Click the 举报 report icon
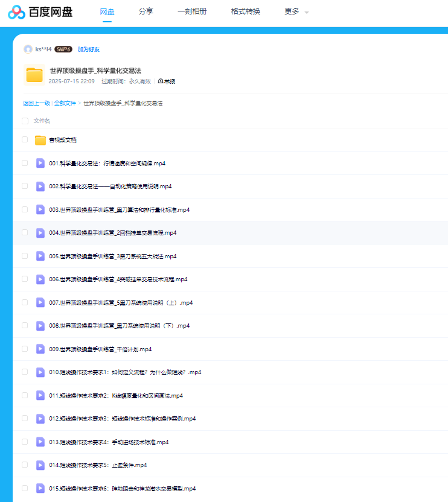The image size is (448, 502). click(x=161, y=81)
